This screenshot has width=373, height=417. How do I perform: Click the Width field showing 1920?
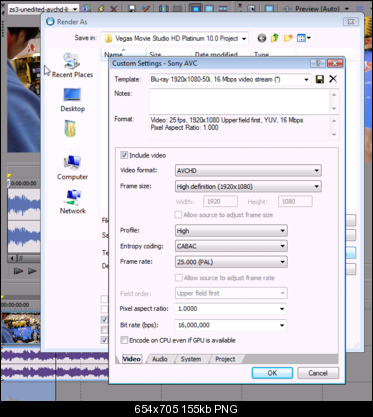click(x=220, y=201)
